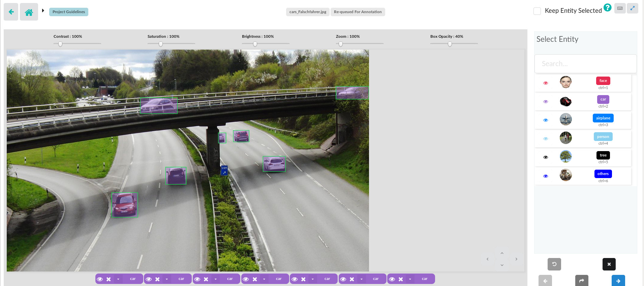644x286 pixels.
Task: Hide the tree entity with eye icon
Action: 546,157
